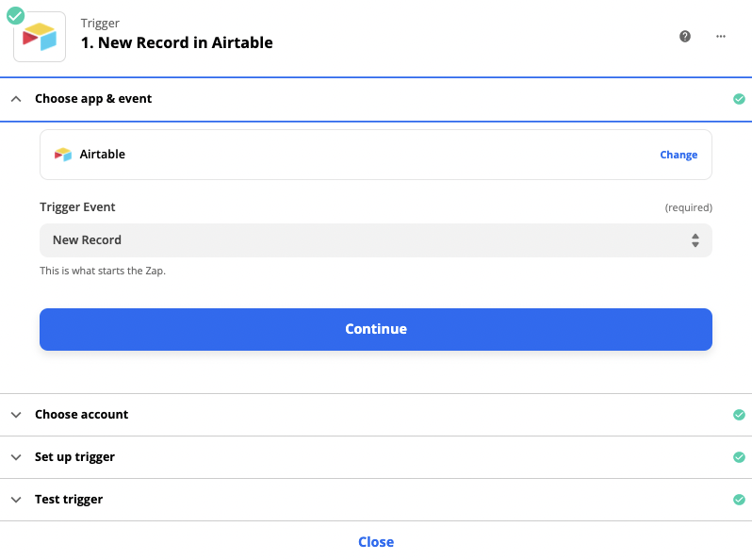This screenshot has height=560, width=752.
Task: Click the Close link at bottom
Action: coord(375,542)
